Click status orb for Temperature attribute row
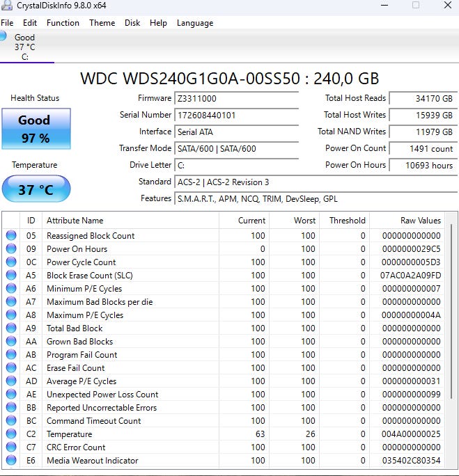The height and width of the screenshot is (476, 459). point(11,434)
